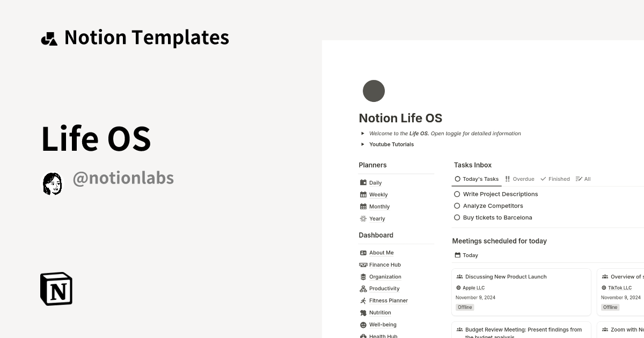This screenshot has height=338, width=644.
Task: Select the Finance Hub wallet icon
Action: tap(363, 264)
